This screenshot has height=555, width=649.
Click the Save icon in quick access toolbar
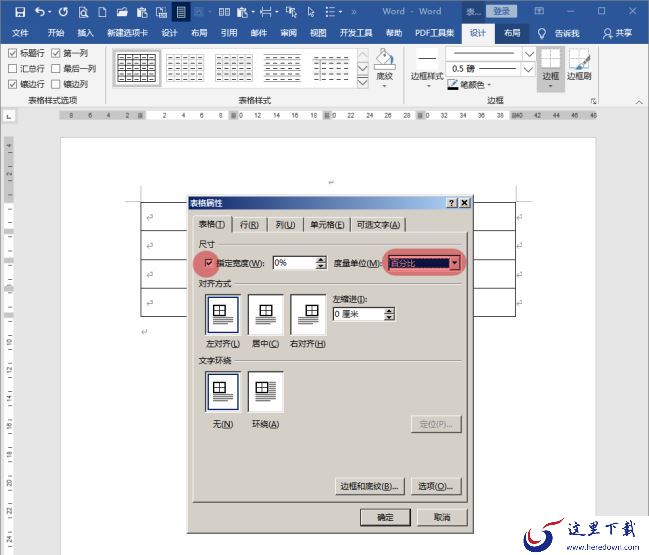click(20, 12)
